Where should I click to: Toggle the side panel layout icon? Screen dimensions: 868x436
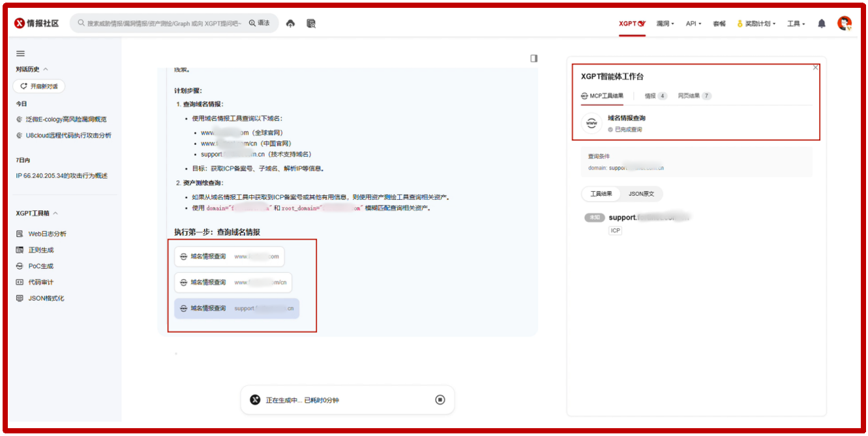(x=534, y=58)
